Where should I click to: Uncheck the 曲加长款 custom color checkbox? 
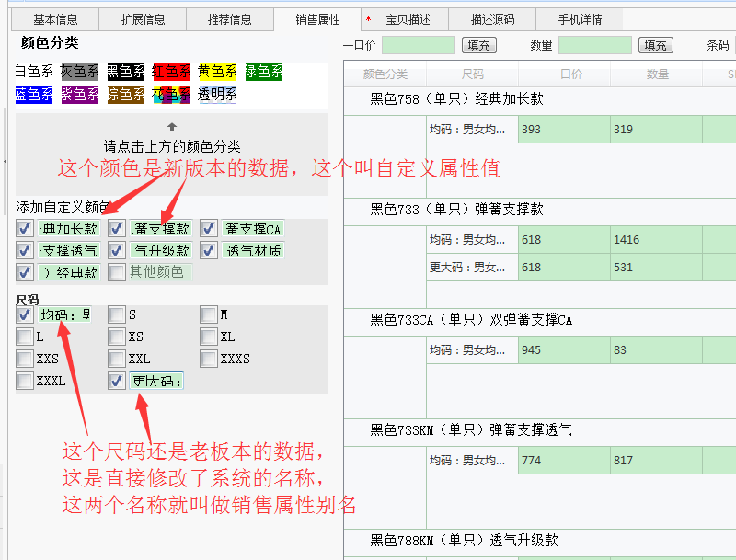point(25,228)
